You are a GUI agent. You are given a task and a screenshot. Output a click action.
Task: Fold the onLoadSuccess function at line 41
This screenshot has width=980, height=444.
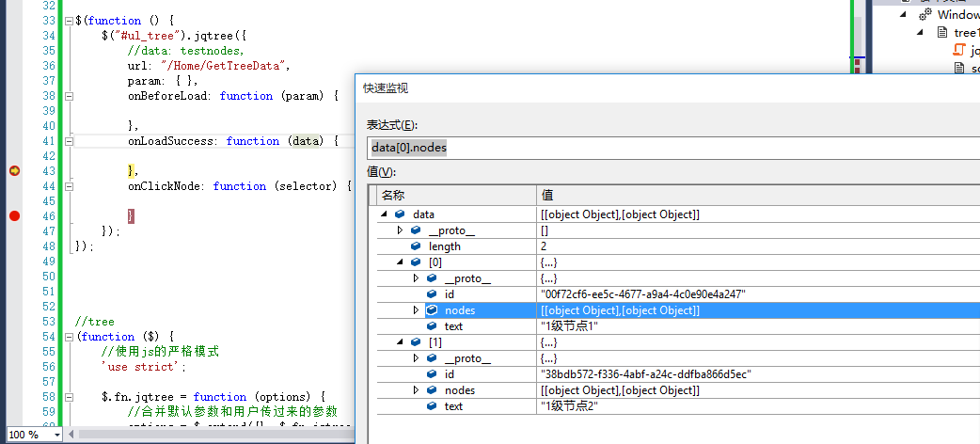point(69,141)
